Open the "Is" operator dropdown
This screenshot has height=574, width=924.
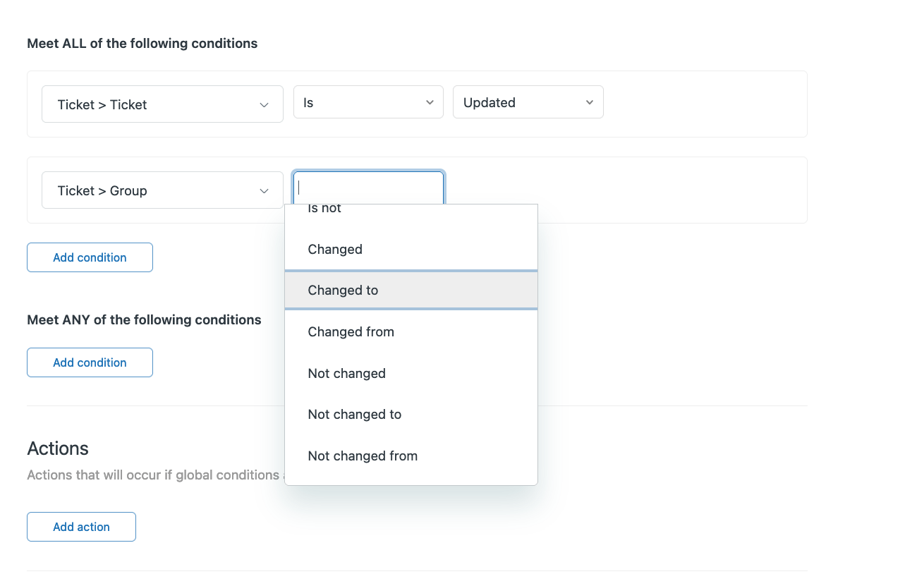pyautogui.click(x=367, y=102)
